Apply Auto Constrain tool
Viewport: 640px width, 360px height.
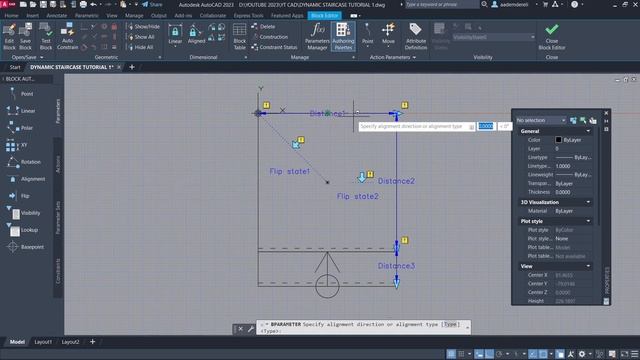(67, 36)
